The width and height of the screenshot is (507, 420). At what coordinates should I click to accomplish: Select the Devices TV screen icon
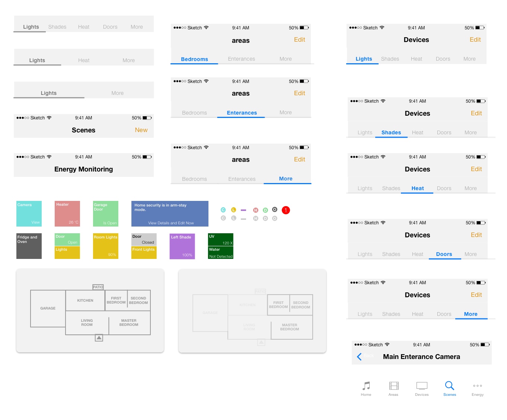point(422,386)
